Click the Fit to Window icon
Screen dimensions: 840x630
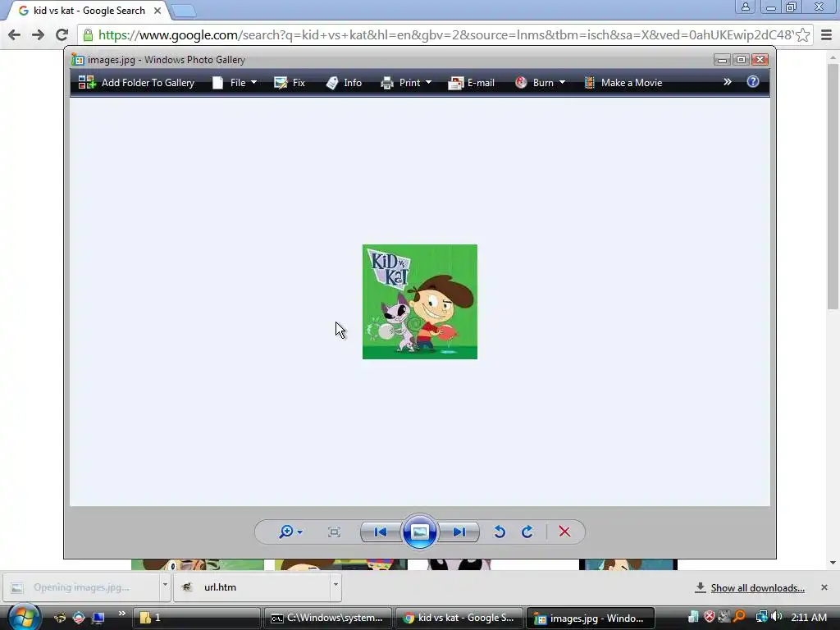tap(335, 532)
